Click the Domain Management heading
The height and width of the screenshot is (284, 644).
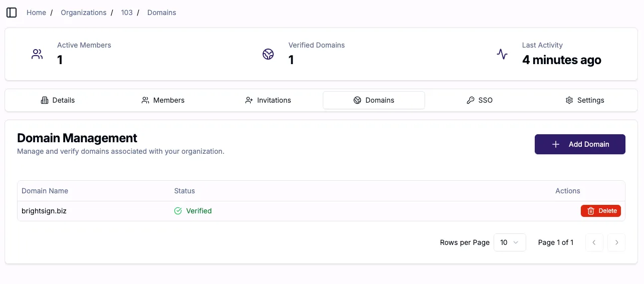click(x=77, y=138)
